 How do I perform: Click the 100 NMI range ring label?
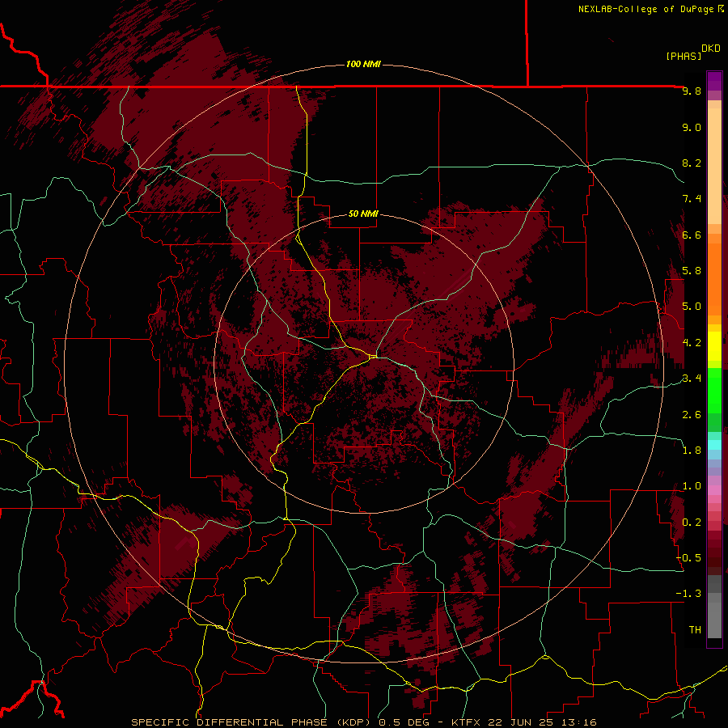tap(363, 64)
